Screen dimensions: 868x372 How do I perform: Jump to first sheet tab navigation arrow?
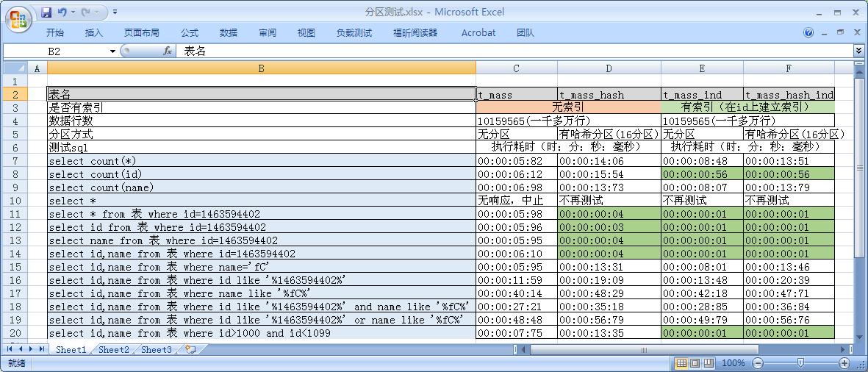[10, 348]
